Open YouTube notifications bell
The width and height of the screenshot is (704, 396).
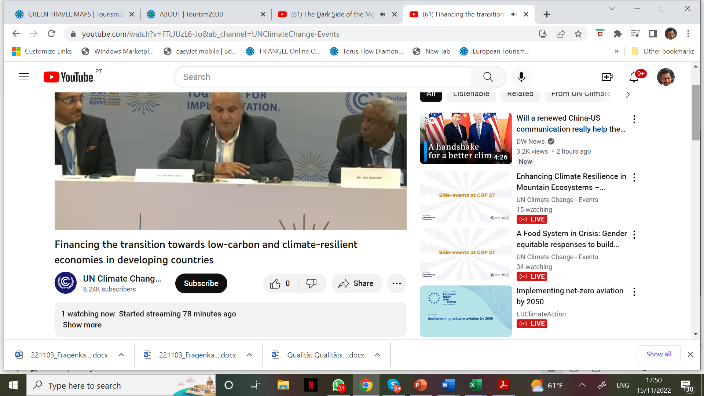pyautogui.click(x=634, y=77)
